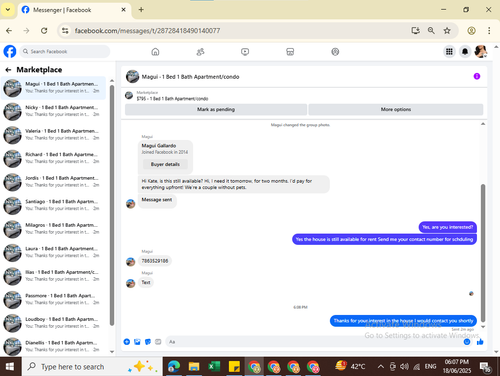Choose a GIF icon in composer
Viewport: 500px width, 376px height.
tap(158, 342)
